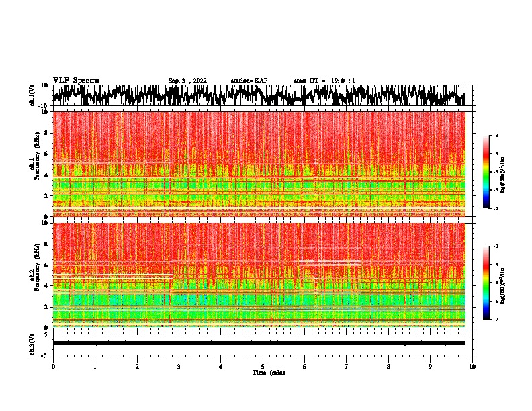Select the 'start UT = 19: 0 : 1' text
Screen dimensions: 532x411
click(324, 81)
